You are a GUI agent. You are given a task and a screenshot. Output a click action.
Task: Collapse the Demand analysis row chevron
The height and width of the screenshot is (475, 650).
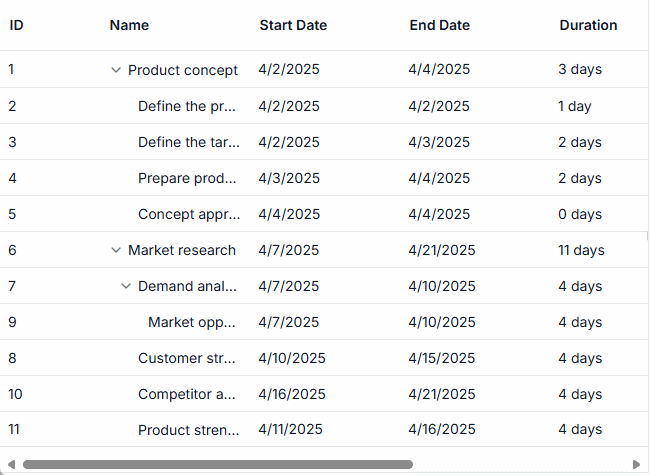coord(126,286)
